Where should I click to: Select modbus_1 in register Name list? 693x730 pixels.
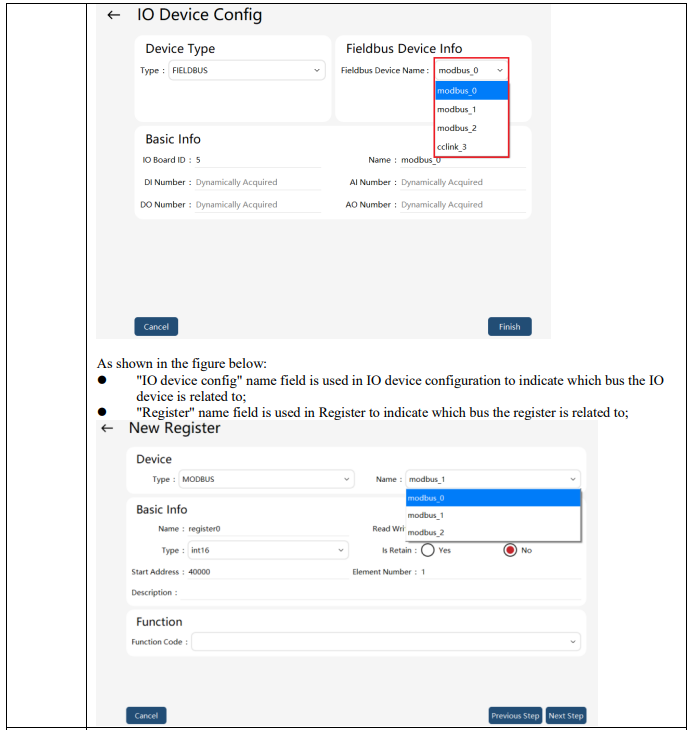point(493,515)
